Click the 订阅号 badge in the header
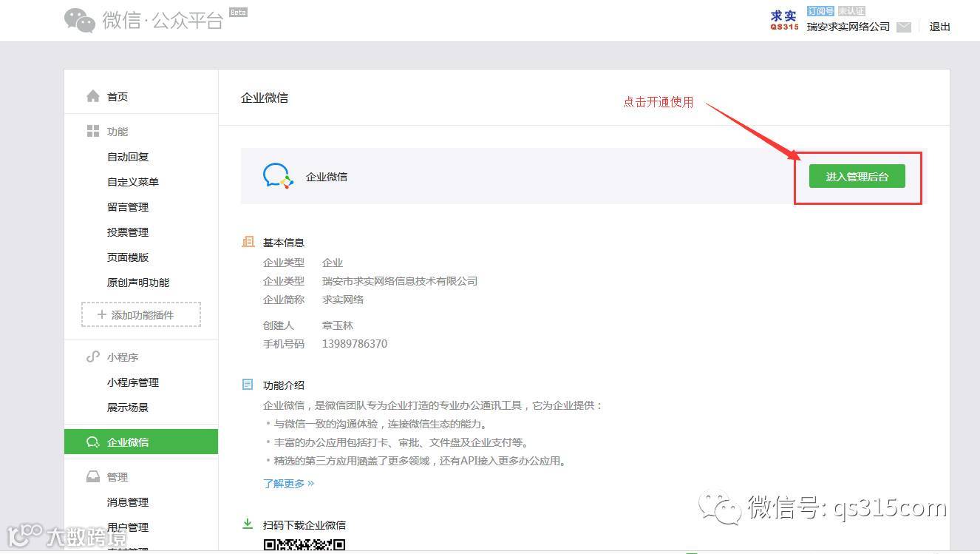The image size is (980, 554). pyautogui.click(x=820, y=11)
